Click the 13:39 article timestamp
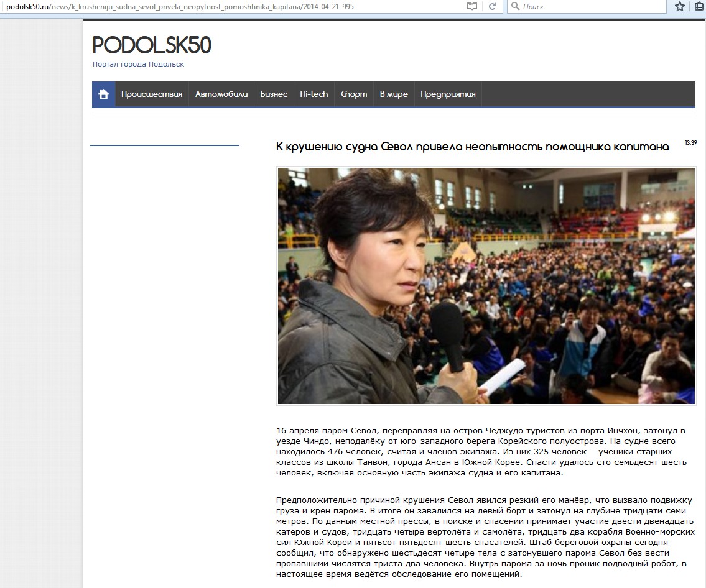 [690, 142]
